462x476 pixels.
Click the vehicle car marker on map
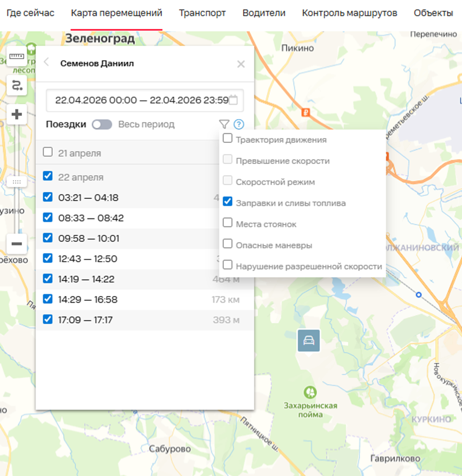tap(308, 341)
